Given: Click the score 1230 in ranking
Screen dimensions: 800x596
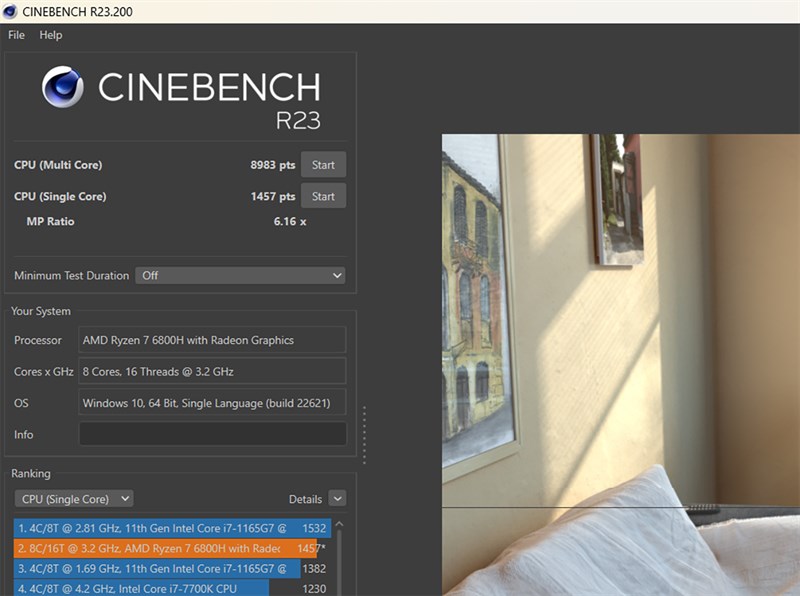Looking at the screenshot, I should tap(314, 589).
